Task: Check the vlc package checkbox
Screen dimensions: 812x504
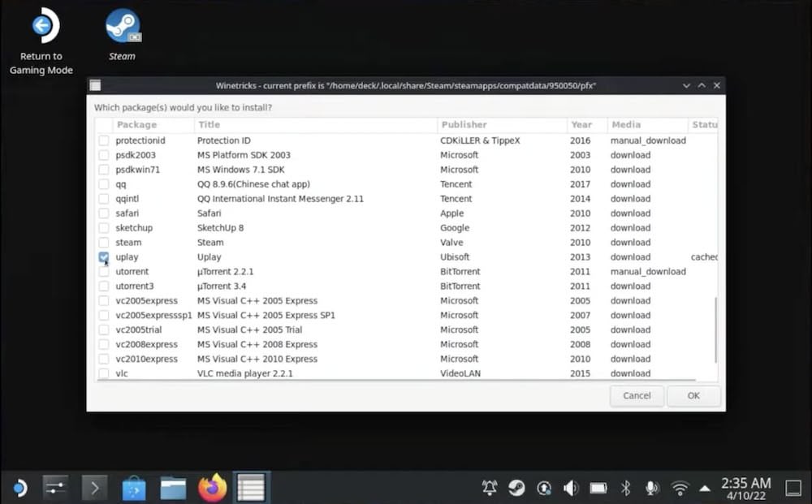Action: click(x=104, y=373)
